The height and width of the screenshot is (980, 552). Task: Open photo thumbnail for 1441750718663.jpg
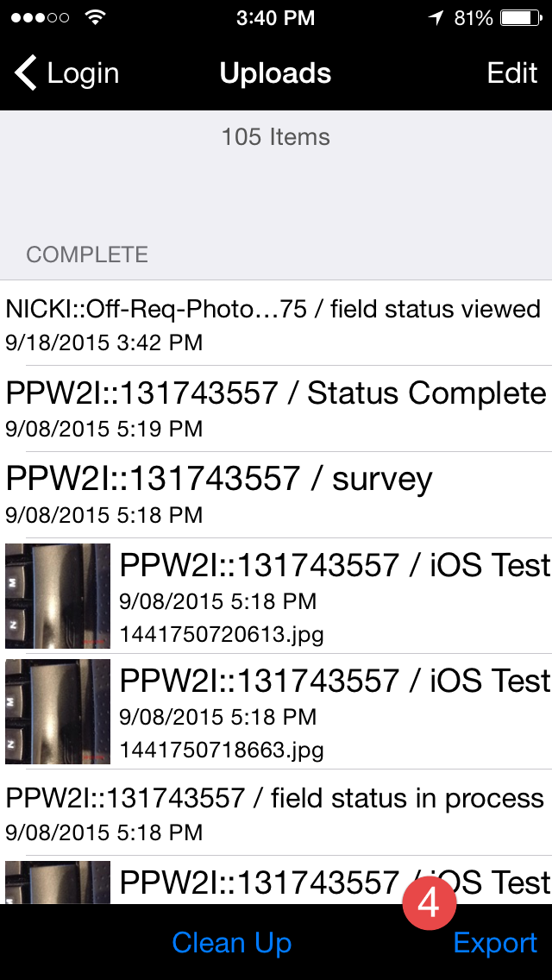click(x=58, y=712)
